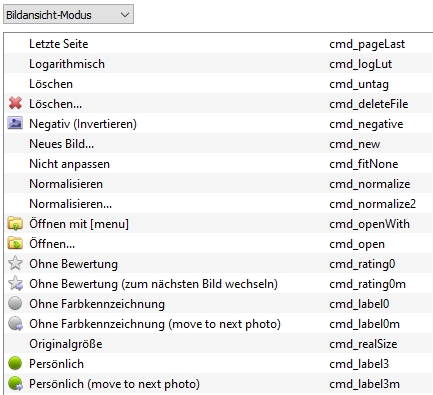Viewport: 433px width, 395px height.
Task: Click the cmd_untag command identifier
Action: [359, 84]
